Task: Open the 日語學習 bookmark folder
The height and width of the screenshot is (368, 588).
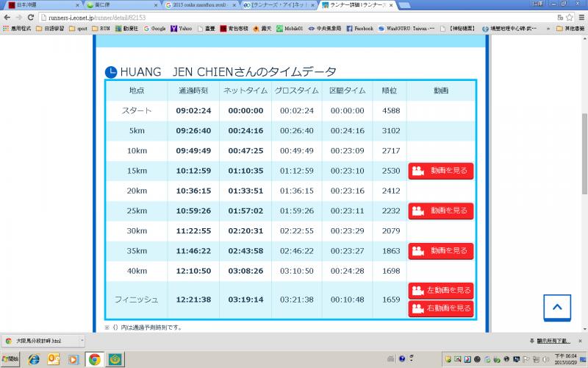Action: click(x=50, y=29)
